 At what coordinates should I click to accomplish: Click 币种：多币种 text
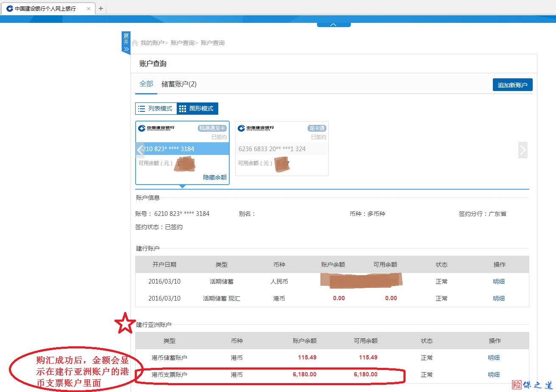point(367,214)
